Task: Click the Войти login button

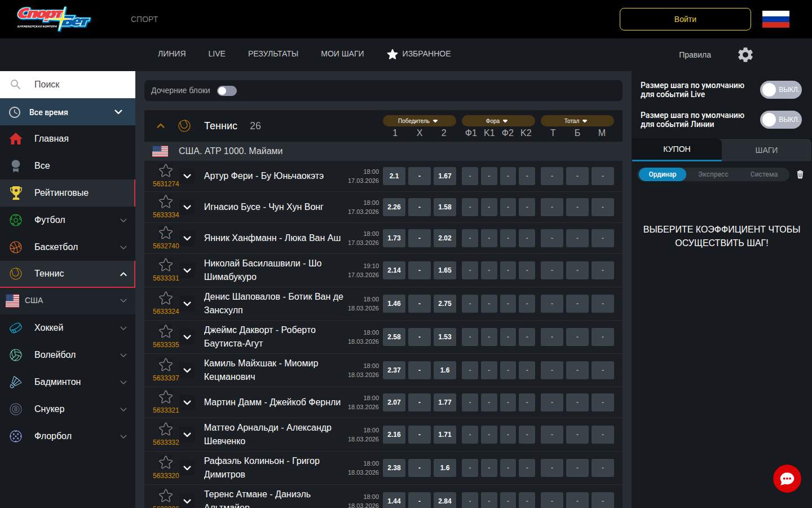Action: tap(685, 19)
